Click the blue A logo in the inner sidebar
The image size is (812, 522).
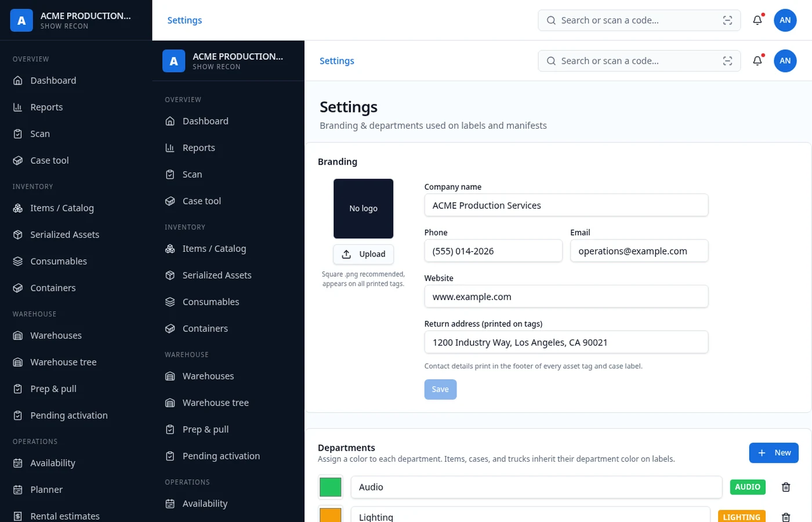(173, 61)
